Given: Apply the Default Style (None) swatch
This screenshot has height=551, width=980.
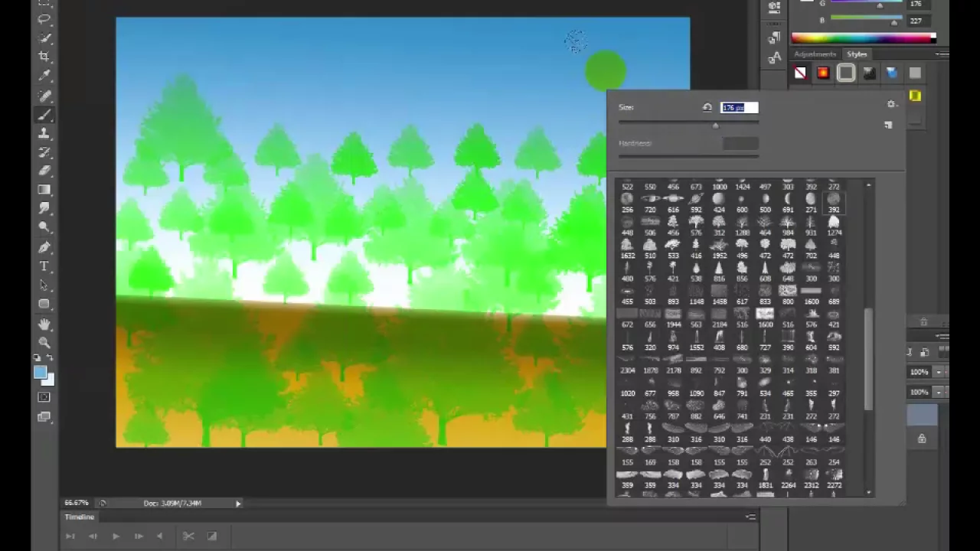Looking at the screenshot, I should pos(800,73).
